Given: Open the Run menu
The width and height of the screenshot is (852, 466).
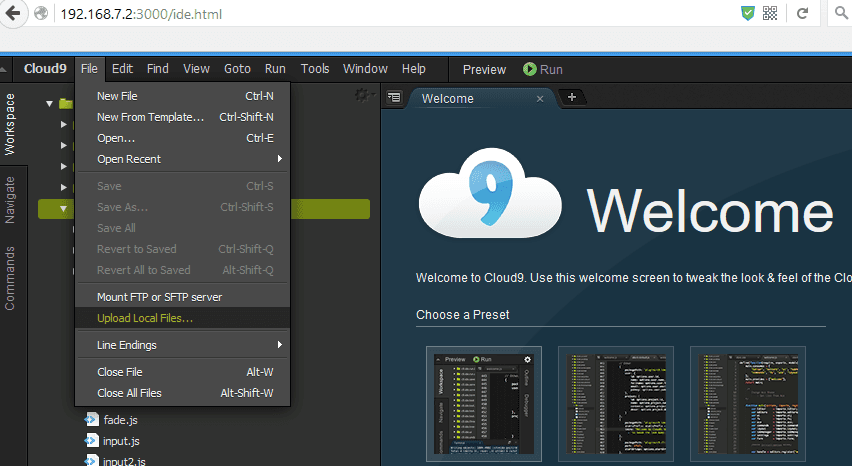Looking at the screenshot, I should coord(275,68).
